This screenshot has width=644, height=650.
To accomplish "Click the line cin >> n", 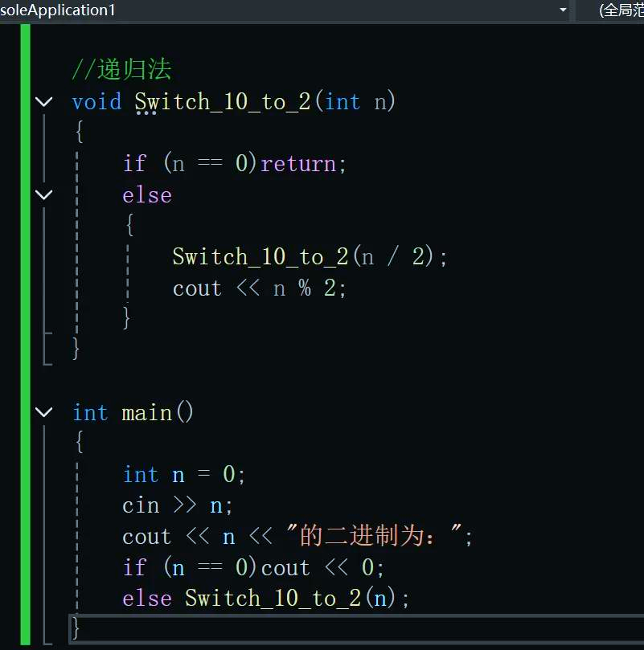I will click(178, 505).
